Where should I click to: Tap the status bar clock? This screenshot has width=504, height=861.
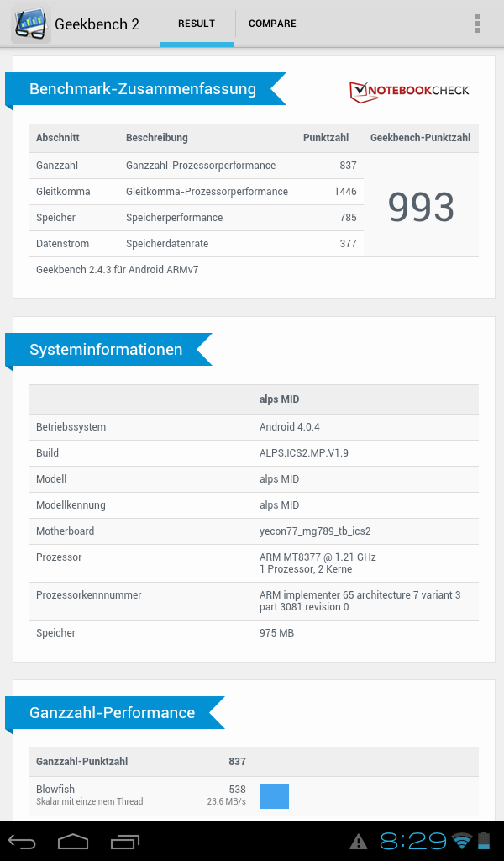(413, 841)
